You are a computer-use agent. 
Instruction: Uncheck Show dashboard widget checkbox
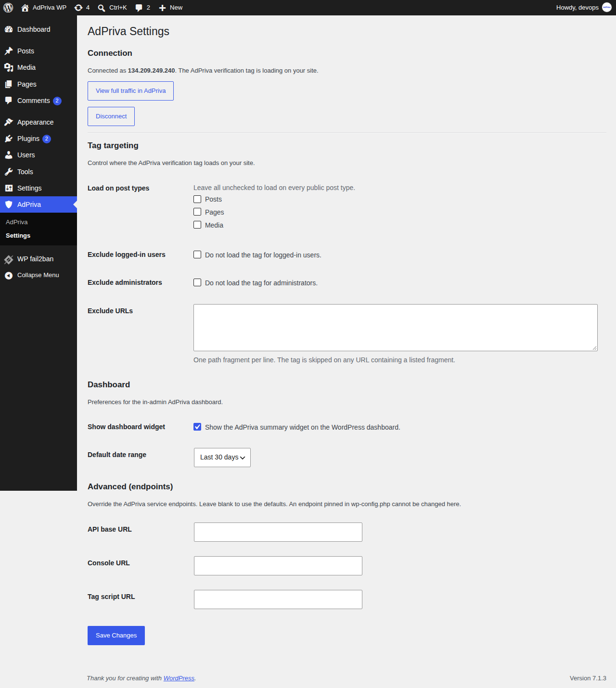[x=197, y=427]
